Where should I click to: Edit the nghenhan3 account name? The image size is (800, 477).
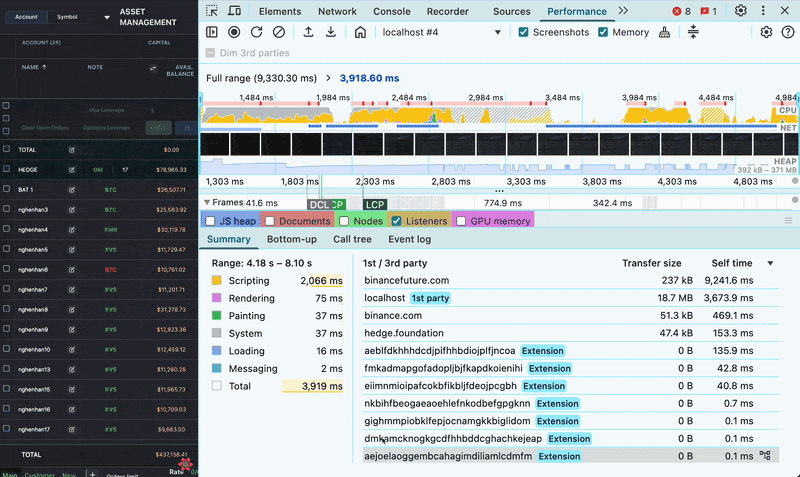(x=71, y=210)
